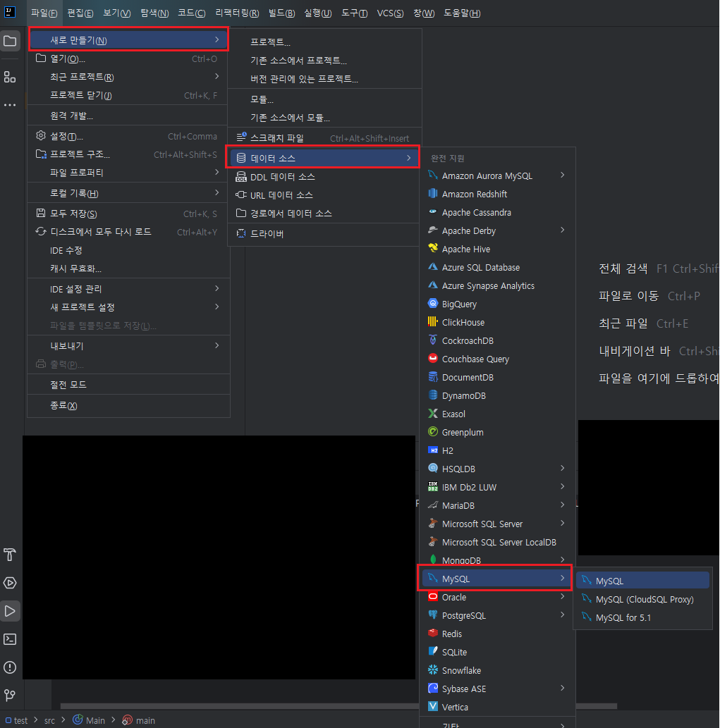Screen dimensions: 720x728
Task: Expand the Oracle submenu arrow
Action: click(x=563, y=596)
